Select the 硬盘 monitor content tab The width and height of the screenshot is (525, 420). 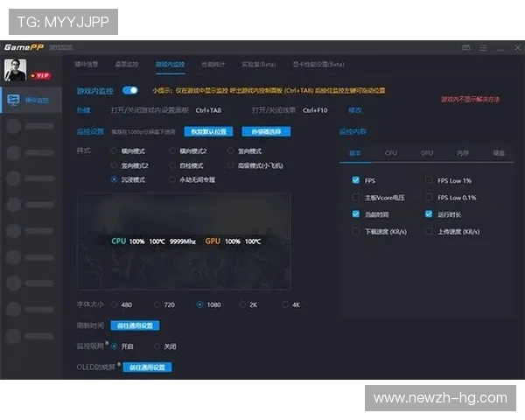click(499, 153)
